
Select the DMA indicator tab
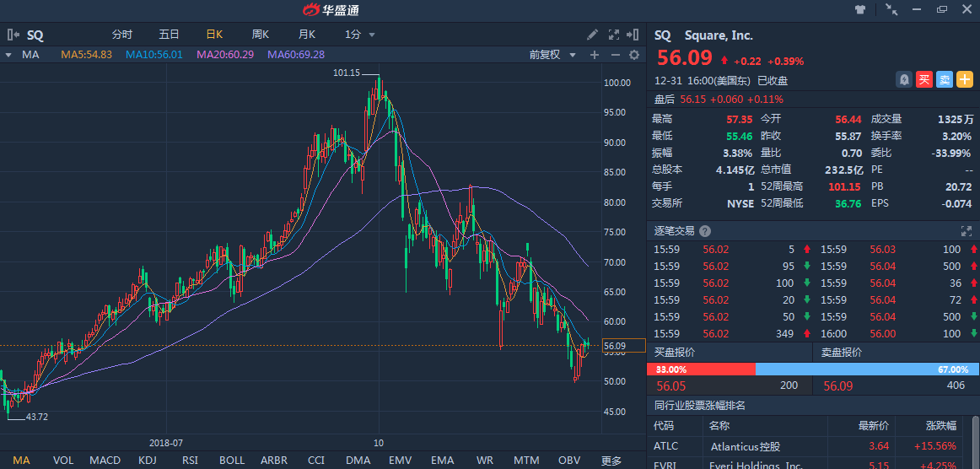[x=358, y=461]
